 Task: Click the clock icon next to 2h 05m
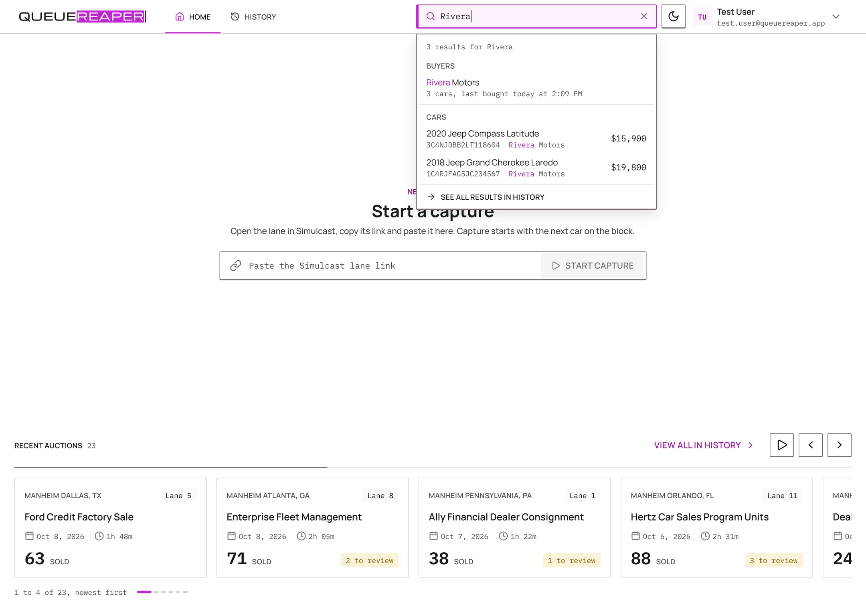[x=301, y=536]
